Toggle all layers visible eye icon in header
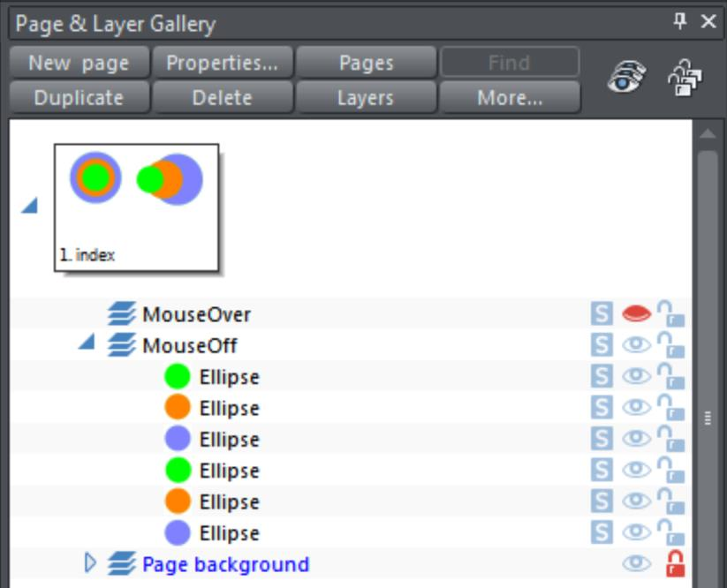This screenshot has width=727, height=588. 627,78
